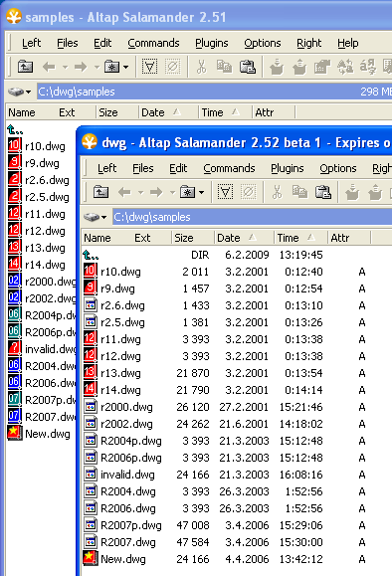Click Cut scissors icon in samples window
The image size is (392, 576).
point(201,67)
